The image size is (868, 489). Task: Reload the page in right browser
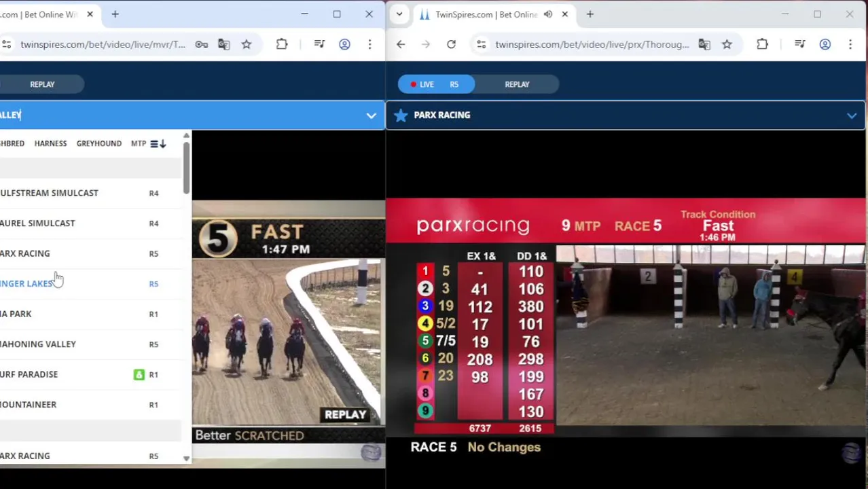451,44
